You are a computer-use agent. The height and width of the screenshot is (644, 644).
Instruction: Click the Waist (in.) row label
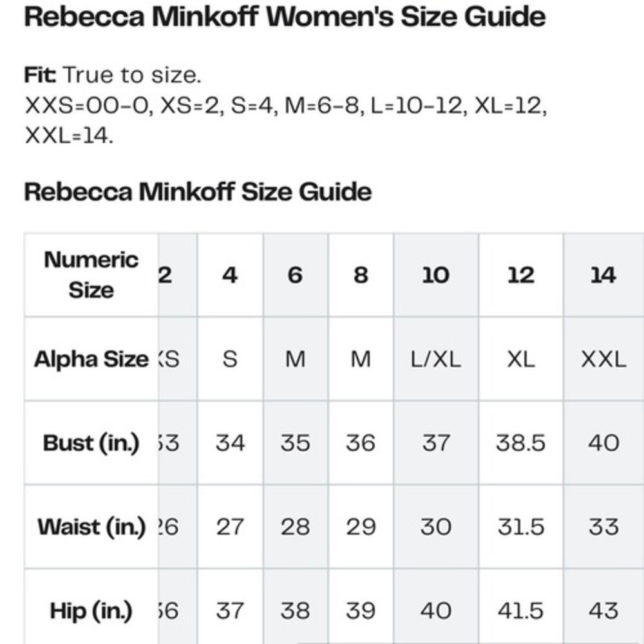tap(91, 527)
